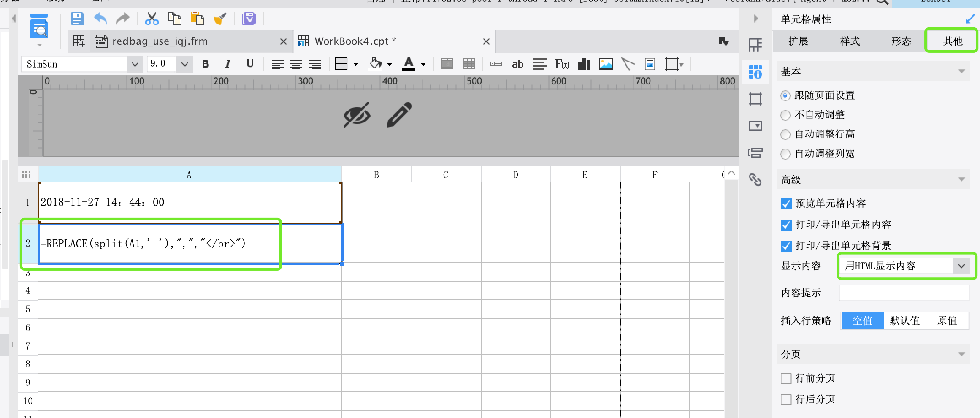Uncheck 预览单元格内容 checkbox
Image resolution: width=980 pixels, height=418 pixels.
(x=786, y=204)
